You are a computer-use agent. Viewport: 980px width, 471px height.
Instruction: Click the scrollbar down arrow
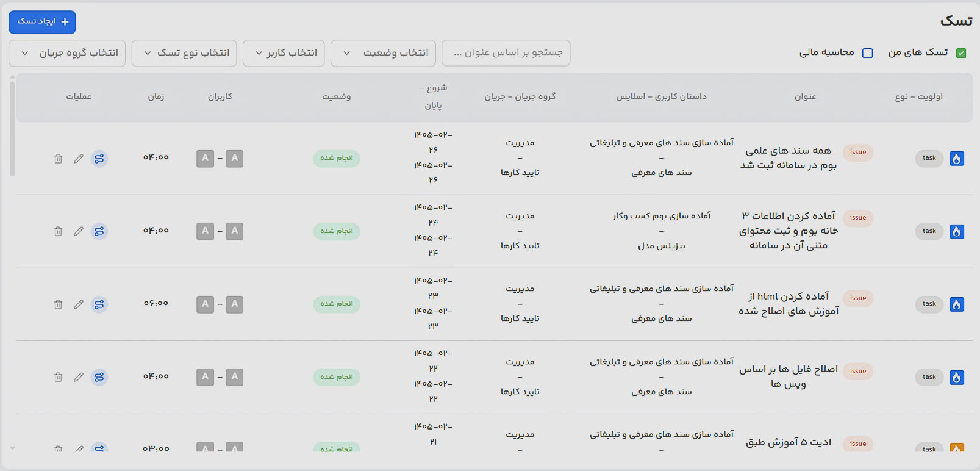(x=12, y=448)
